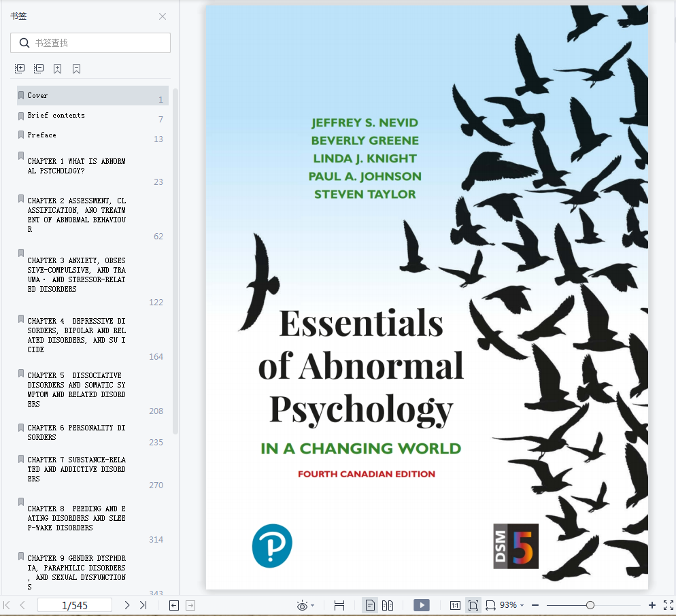
Task: Click the bookmark flag icon beside Preface
Action: click(x=20, y=135)
